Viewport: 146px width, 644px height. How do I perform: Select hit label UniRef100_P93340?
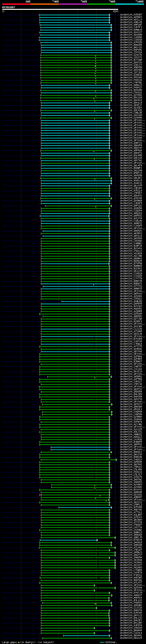tap(131, 77)
